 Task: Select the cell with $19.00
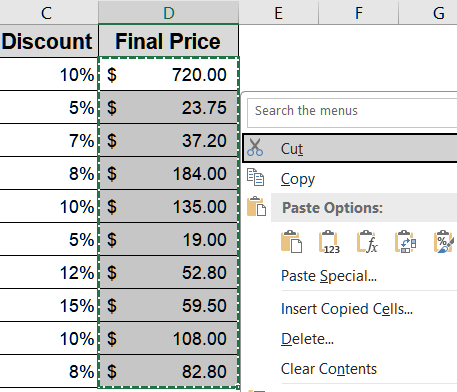point(168,239)
